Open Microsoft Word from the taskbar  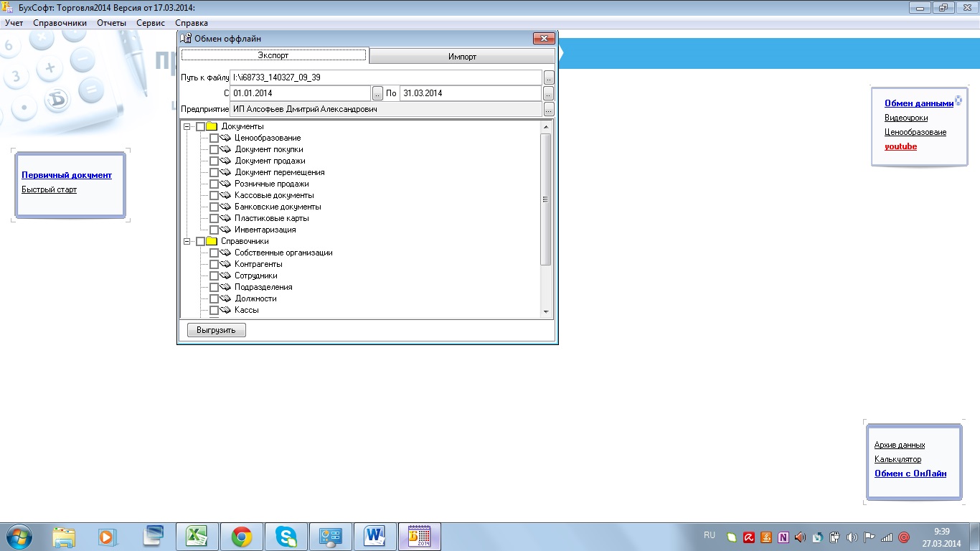[x=375, y=537]
